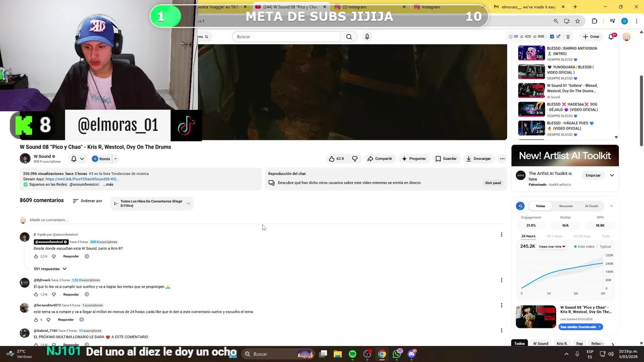Click into the YouTube search field

(287, 37)
